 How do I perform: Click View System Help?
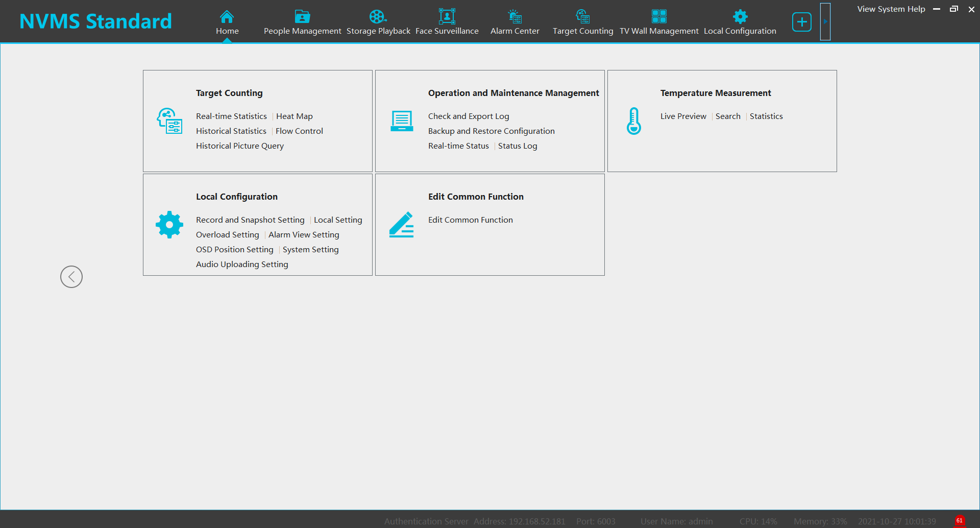(x=891, y=9)
